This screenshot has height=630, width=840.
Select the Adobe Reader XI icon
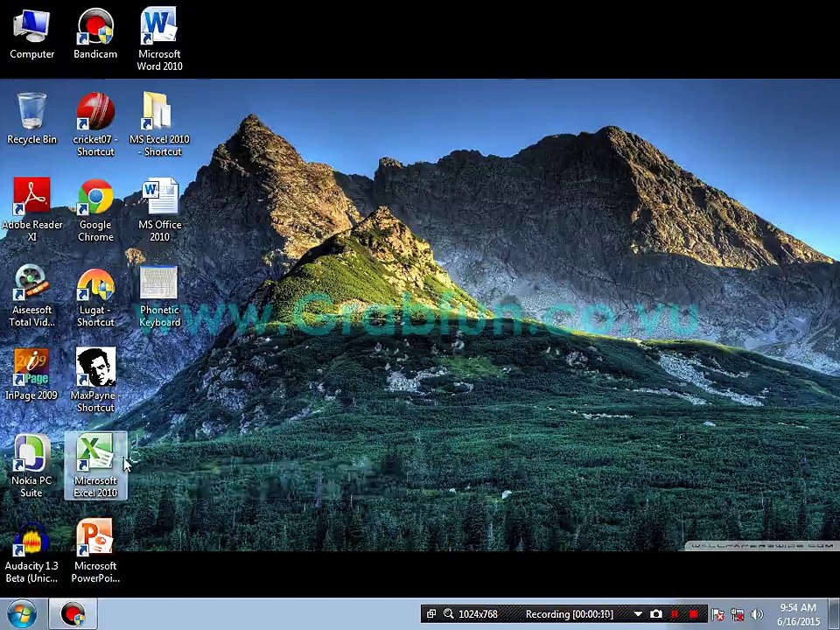tap(31, 209)
